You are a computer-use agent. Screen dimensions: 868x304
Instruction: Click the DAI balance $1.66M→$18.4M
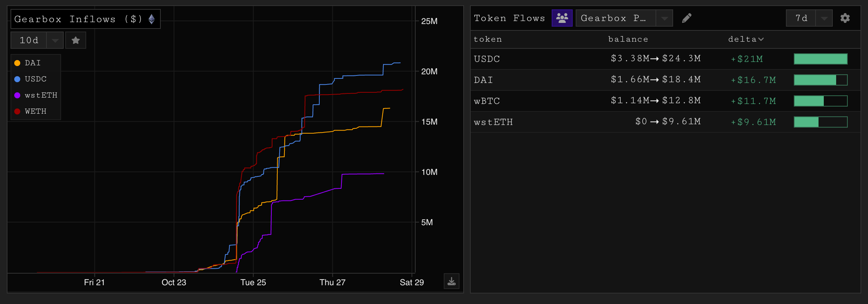[x=656, y=80]
